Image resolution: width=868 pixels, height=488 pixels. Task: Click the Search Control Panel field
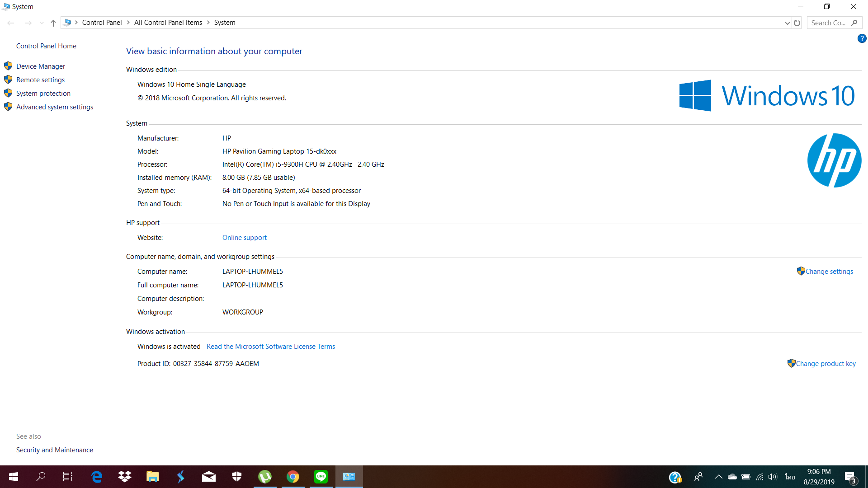click(828, 23)
